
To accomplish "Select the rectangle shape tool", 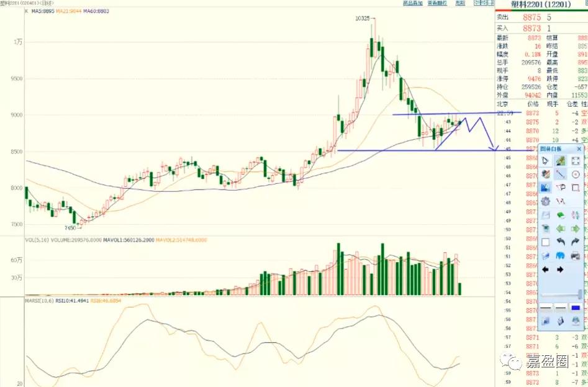I will click(576, 188).
